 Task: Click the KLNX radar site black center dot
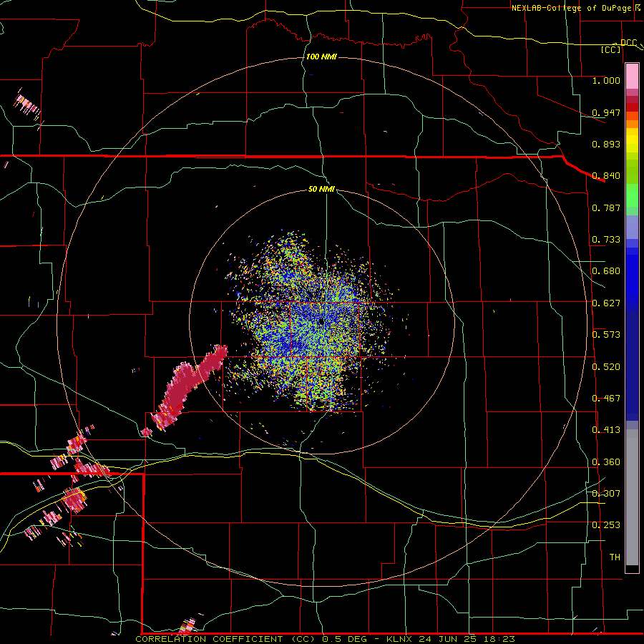[x=321, y=323]
